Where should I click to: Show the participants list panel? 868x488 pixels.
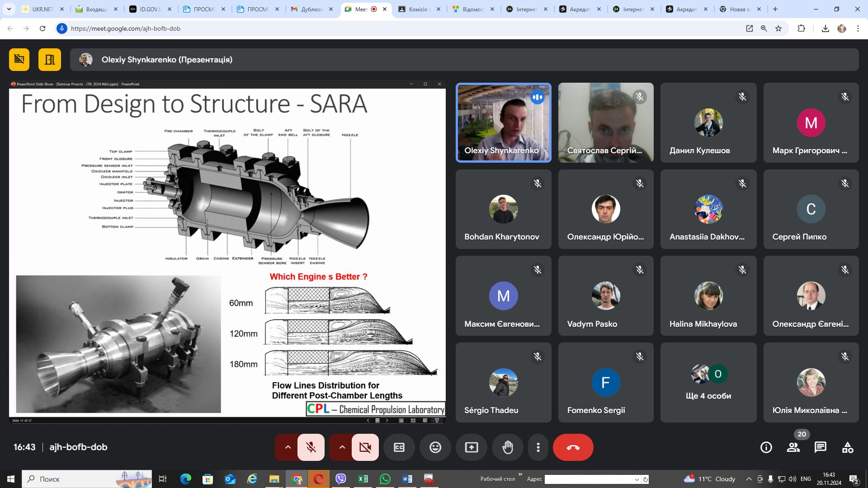pyautogui.click(x=793, y=447)
